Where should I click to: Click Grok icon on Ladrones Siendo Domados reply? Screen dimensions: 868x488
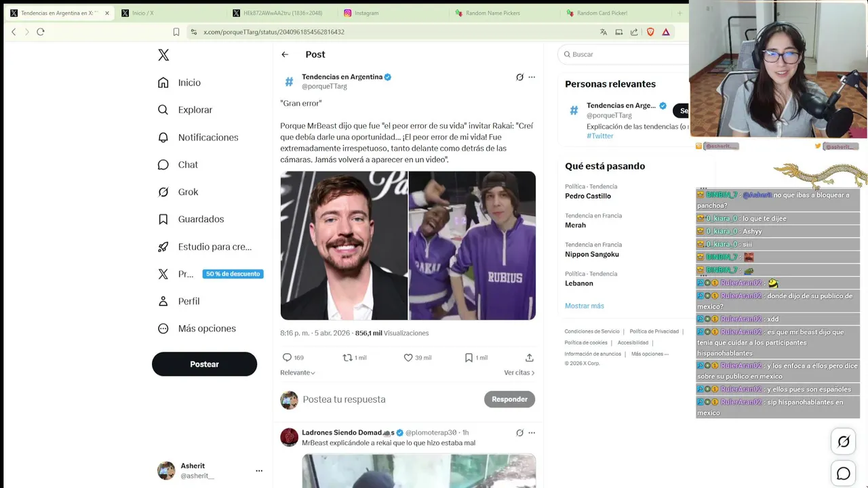(x=519, y=432)
